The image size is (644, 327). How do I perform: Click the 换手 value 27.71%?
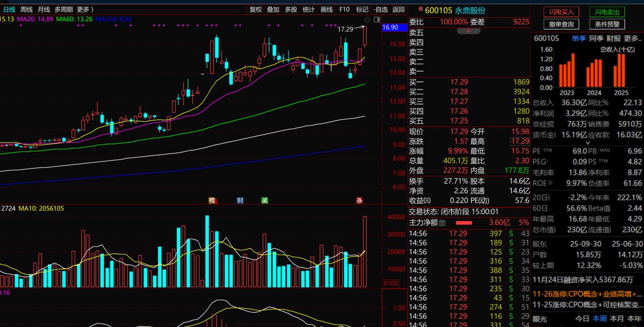pos(455,181)
